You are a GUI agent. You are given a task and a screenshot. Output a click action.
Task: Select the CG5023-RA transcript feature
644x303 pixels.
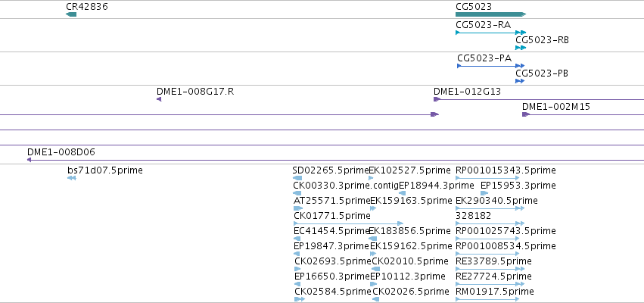pos(491,33)
